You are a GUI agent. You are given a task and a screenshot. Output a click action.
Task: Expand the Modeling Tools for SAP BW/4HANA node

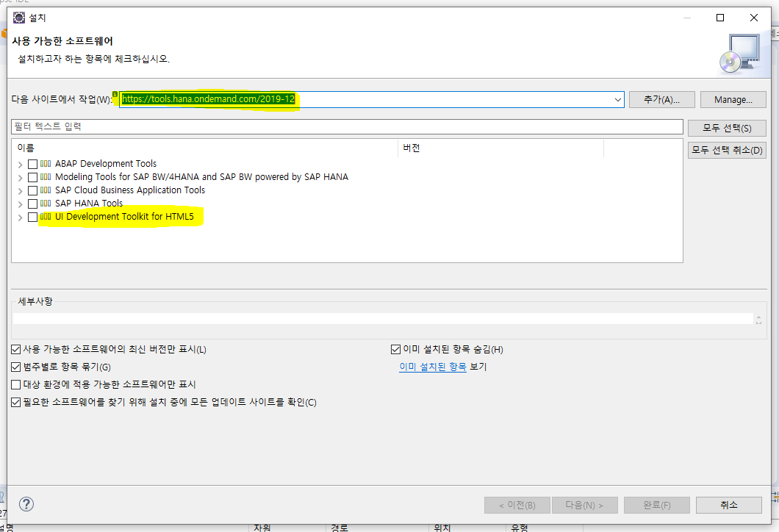coord(21,178)
